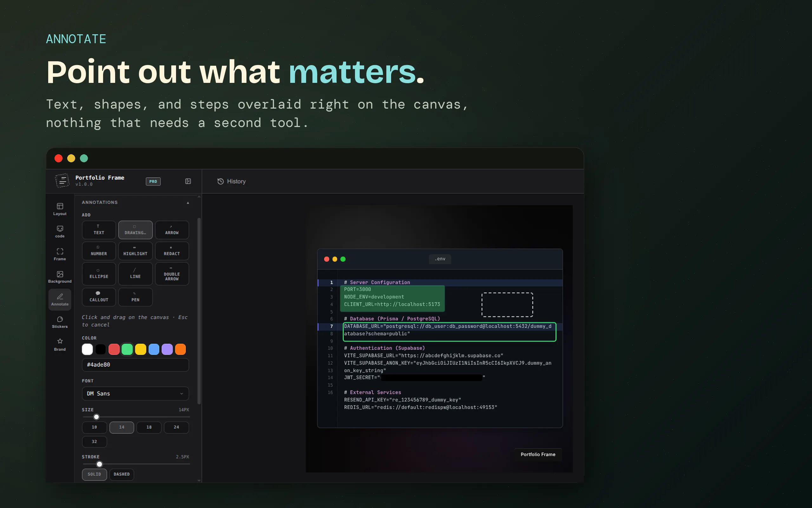Pick the orange color swatch
Screen dimensions: 812x508
click(x=180, y=350)
